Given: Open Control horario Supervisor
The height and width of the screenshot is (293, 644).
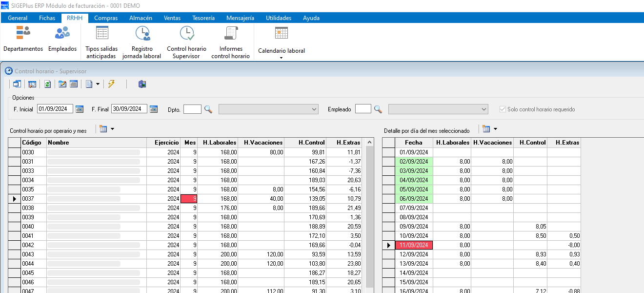Looking at the screenshot, I should (186, 42).
